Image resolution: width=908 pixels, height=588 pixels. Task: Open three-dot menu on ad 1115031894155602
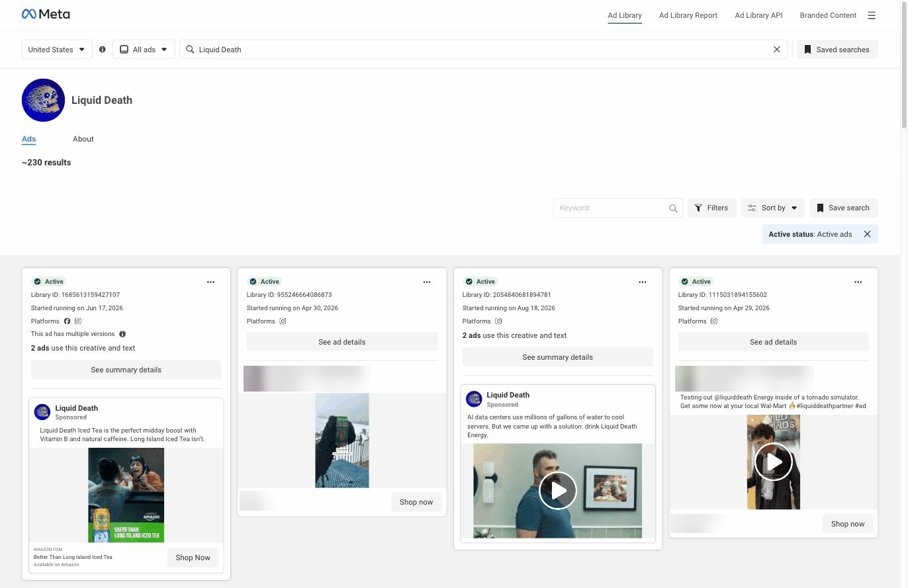(x=858, y=282)
